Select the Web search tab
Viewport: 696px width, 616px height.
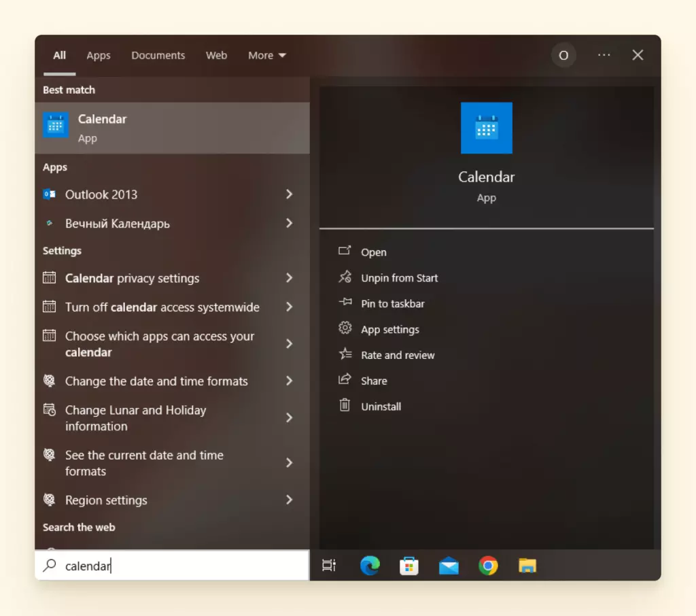point(216,56)
